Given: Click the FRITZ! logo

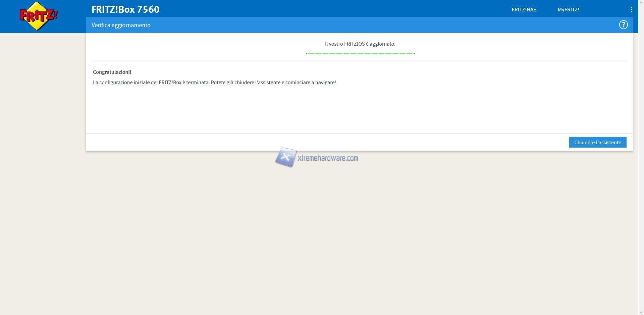Looking at the screenshot, I should point(38,16).
